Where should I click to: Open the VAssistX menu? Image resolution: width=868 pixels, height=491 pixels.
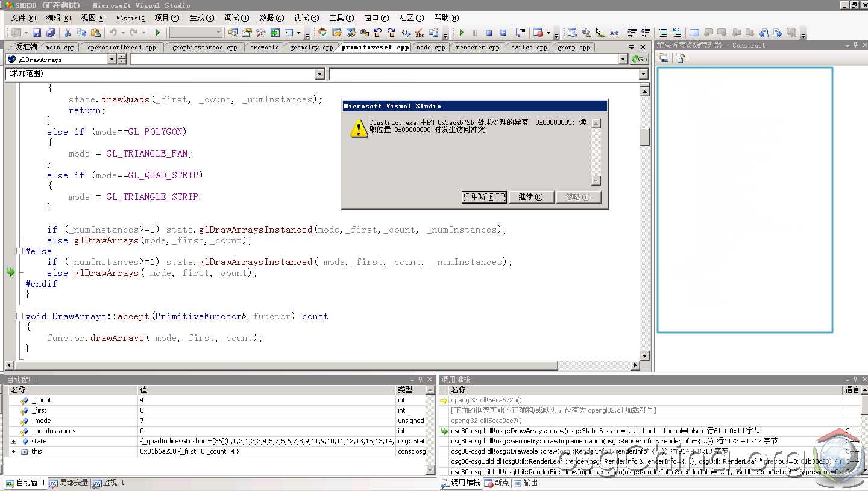pyautogui.click(x=130, y=18)
